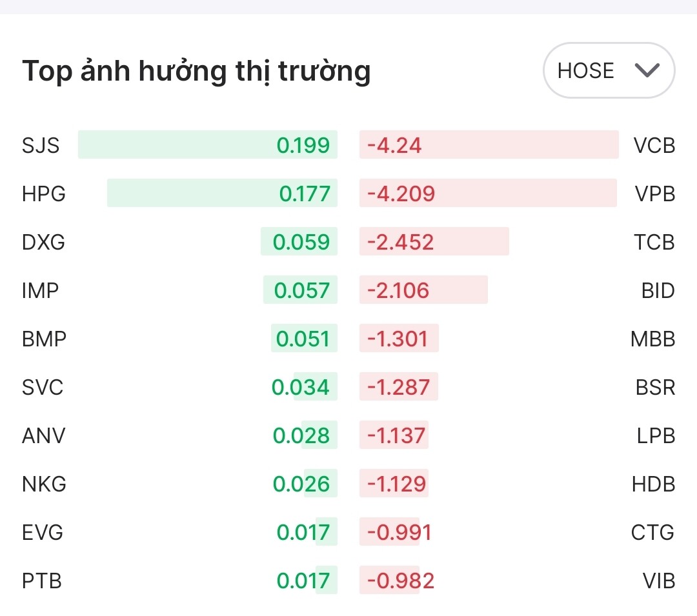The width and height of the screenshot is (697, 616).
Task: Tap the HPG 0.177 green bar
Action: 222,194
